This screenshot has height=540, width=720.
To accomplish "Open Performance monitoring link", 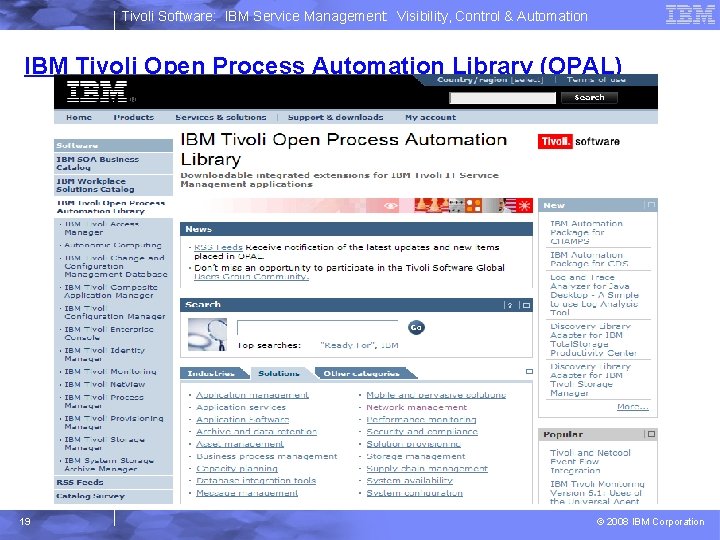I will tap(421, 419).
